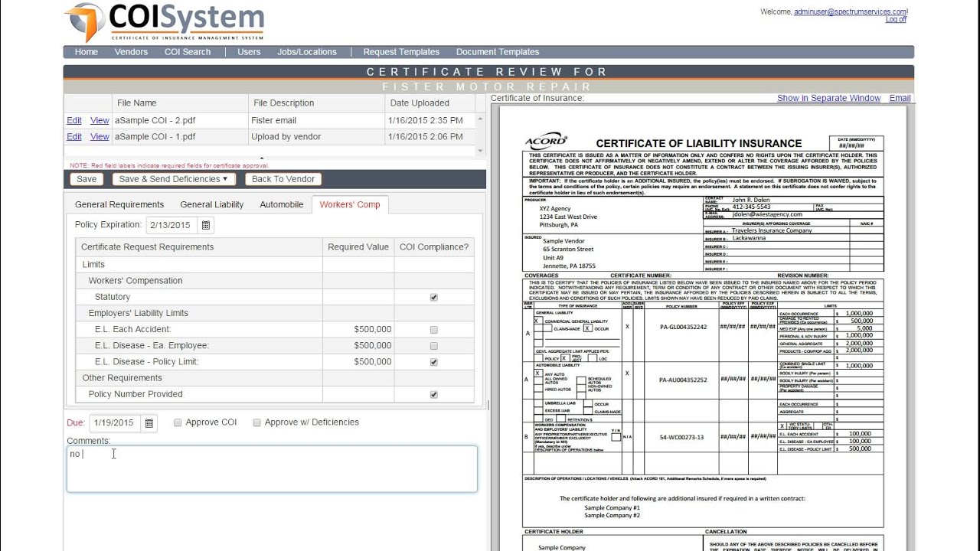The height and width of the screenshot is (551, 980).
Task: Click 'Policy Number Provided' row label
Action: click(136, 394)
